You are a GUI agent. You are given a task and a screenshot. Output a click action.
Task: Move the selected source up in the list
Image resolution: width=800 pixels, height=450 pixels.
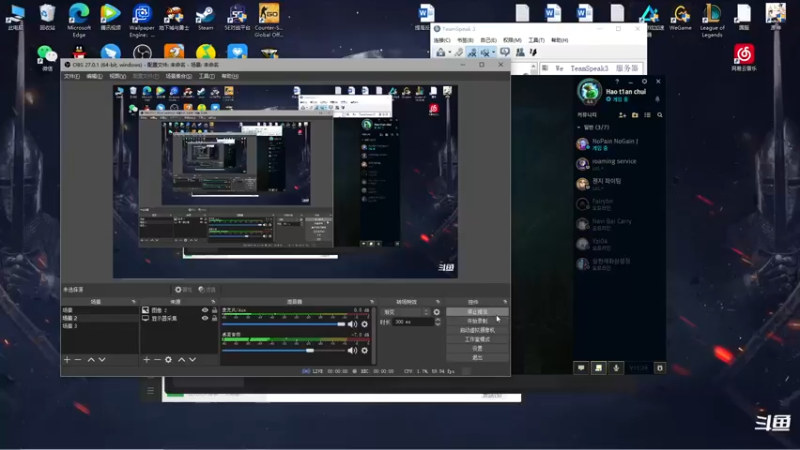(x=181, y=360)
